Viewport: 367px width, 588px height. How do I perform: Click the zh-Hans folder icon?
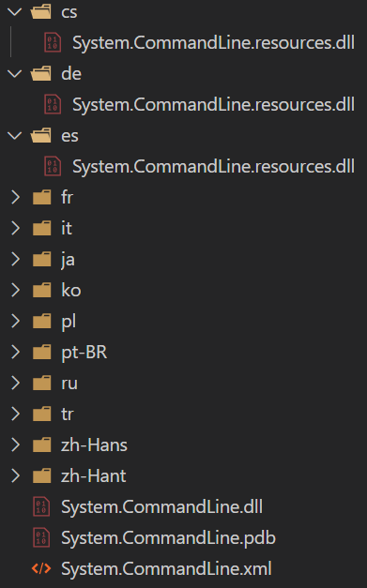pyautogui.click(x=41, y=445)
